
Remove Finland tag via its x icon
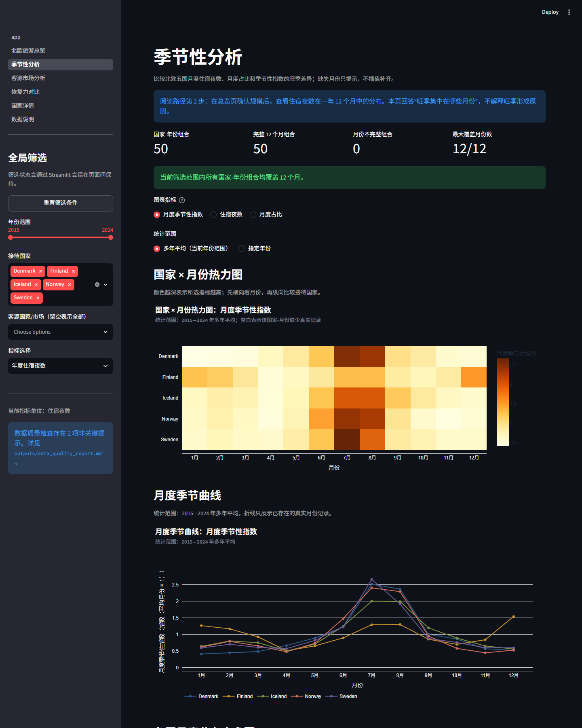click(x=73, y=271)
